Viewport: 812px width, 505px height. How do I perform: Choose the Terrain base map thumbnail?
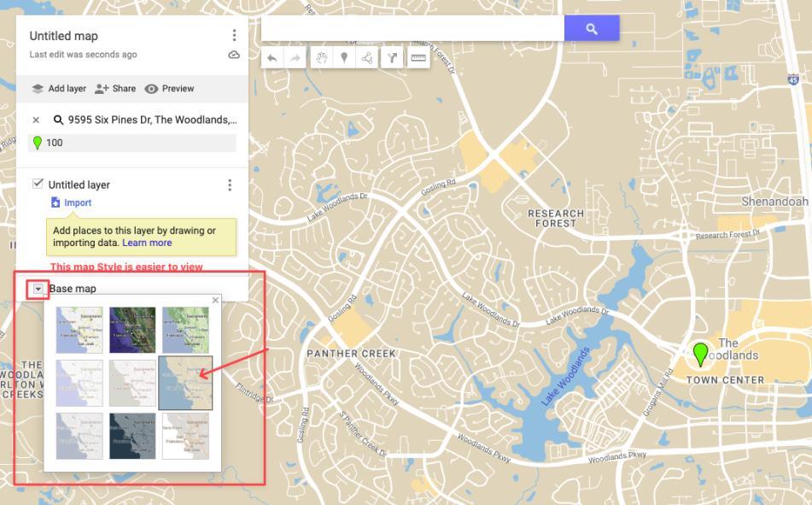185,330
